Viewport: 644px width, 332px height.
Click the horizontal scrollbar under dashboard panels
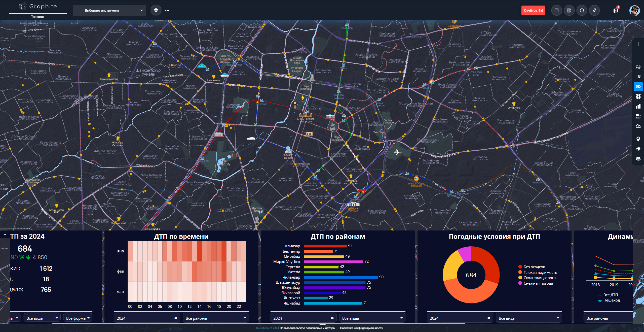[258, 324]
